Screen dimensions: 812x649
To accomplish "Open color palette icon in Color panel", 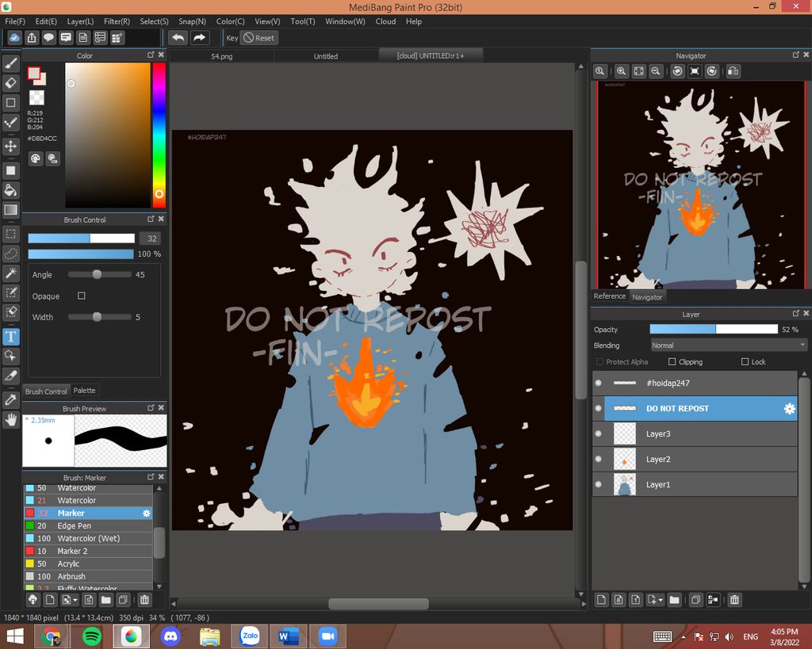I will (x=35, y=159).
